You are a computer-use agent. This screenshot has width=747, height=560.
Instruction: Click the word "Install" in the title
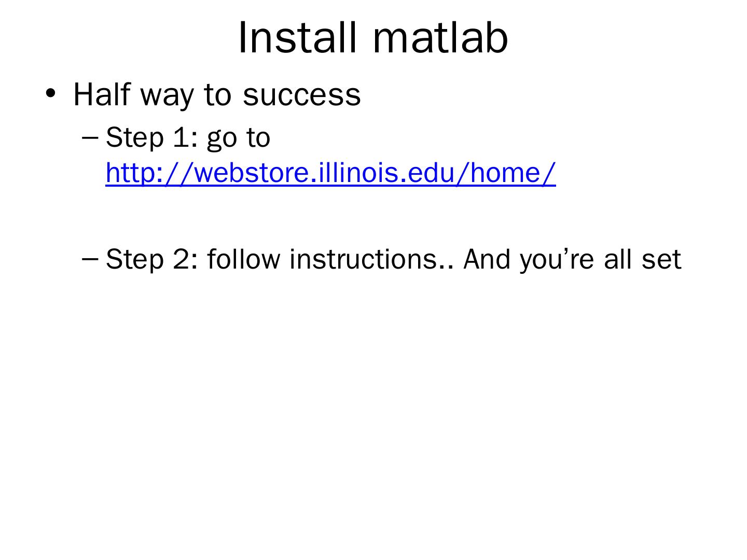[x=298, y=38]
